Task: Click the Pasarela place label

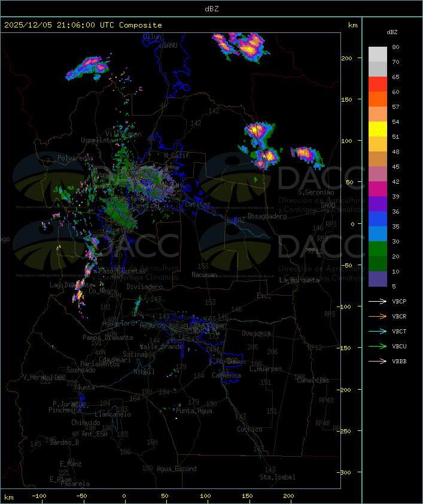Action: (x=75, y=484)
